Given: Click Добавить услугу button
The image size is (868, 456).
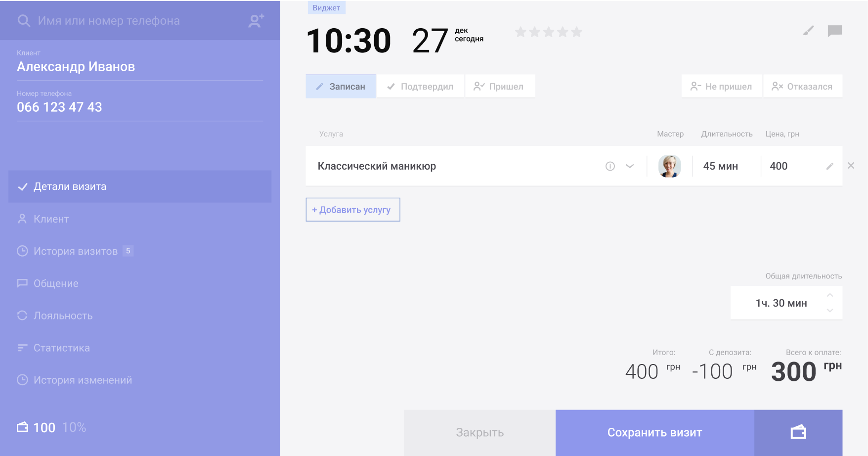Looking at the screenshot, I should pos(352,210).
